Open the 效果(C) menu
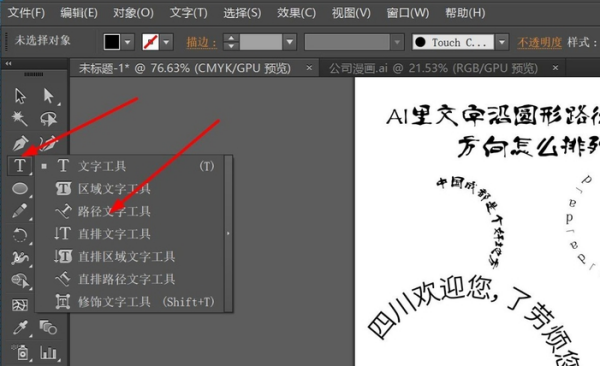 297,13
